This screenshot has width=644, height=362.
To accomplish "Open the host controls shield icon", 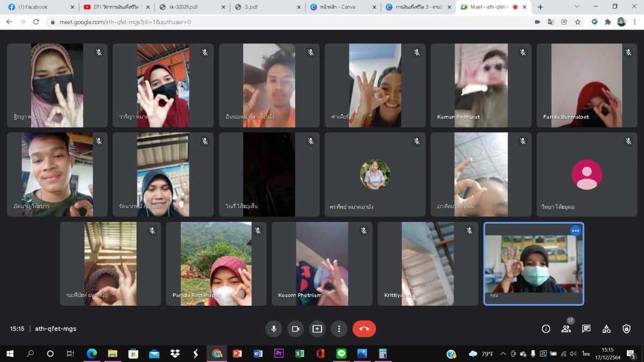I will click(x=626, y=329).
